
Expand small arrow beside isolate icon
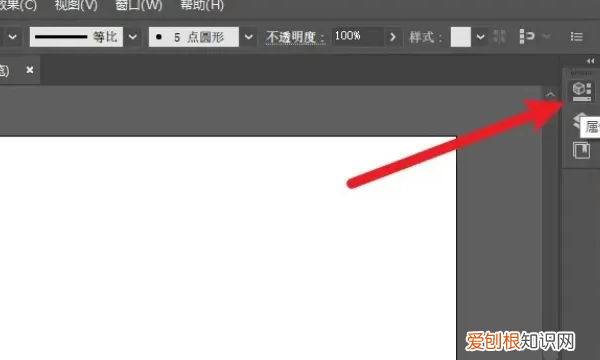(x=546, y=36)
